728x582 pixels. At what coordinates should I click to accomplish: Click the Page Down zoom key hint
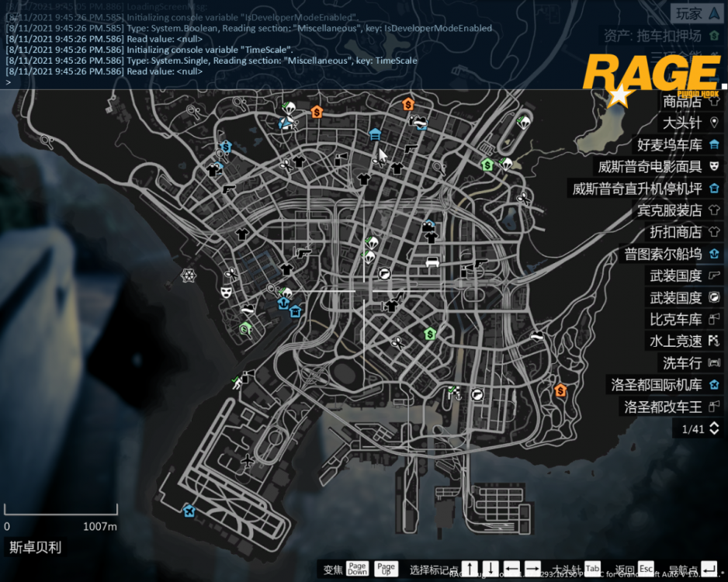click(357, 569)
